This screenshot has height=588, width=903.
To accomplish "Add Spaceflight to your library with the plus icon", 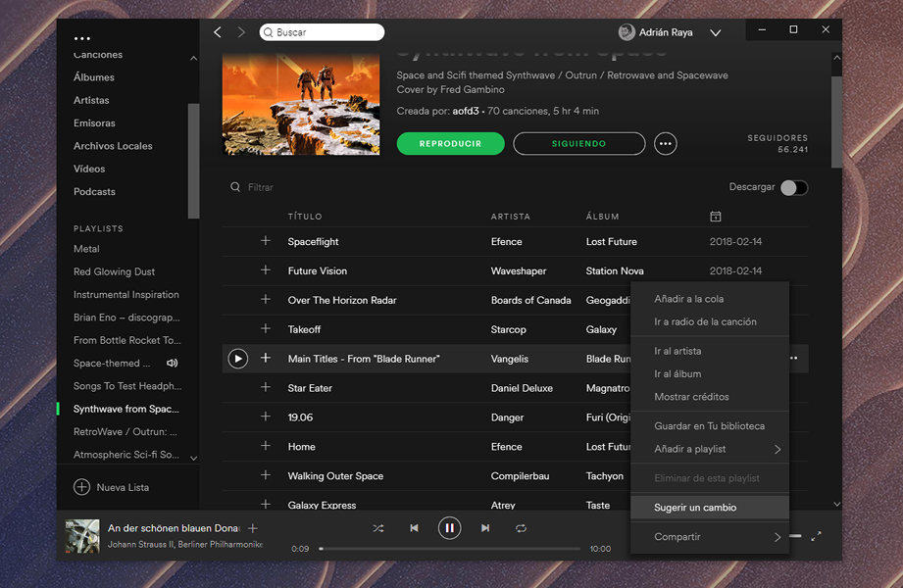I will pyautogui.click(x=265, y=241).
